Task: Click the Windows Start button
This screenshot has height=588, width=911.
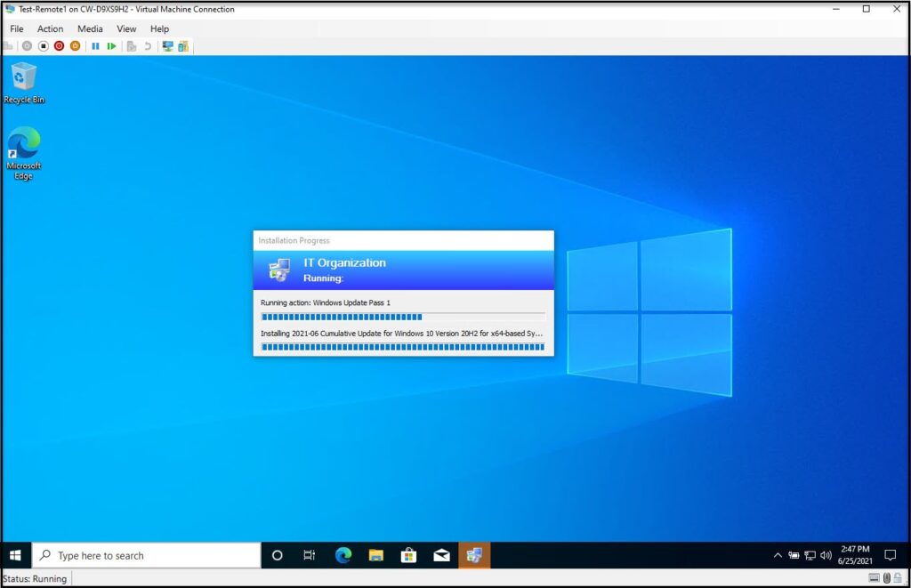Action: (16, 555)
